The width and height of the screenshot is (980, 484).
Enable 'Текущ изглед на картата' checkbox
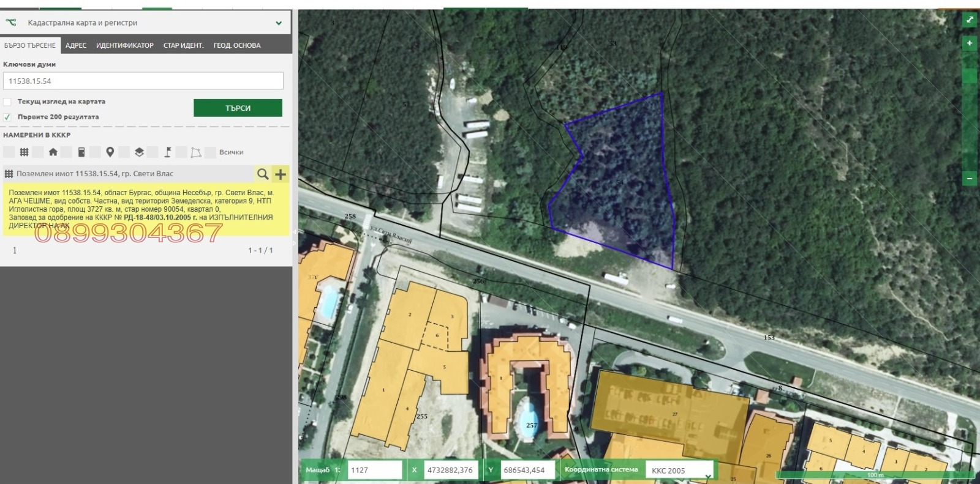tap(7, 102)
